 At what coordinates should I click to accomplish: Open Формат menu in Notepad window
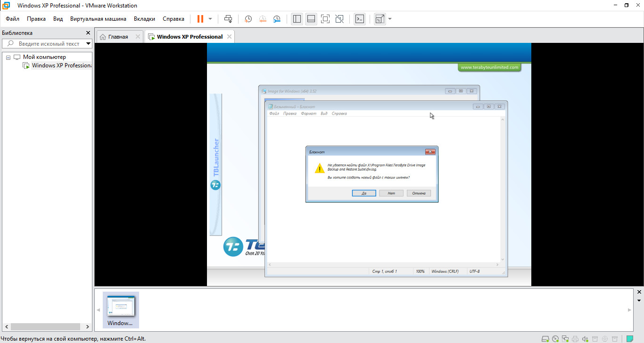click(x=309, y=114)
